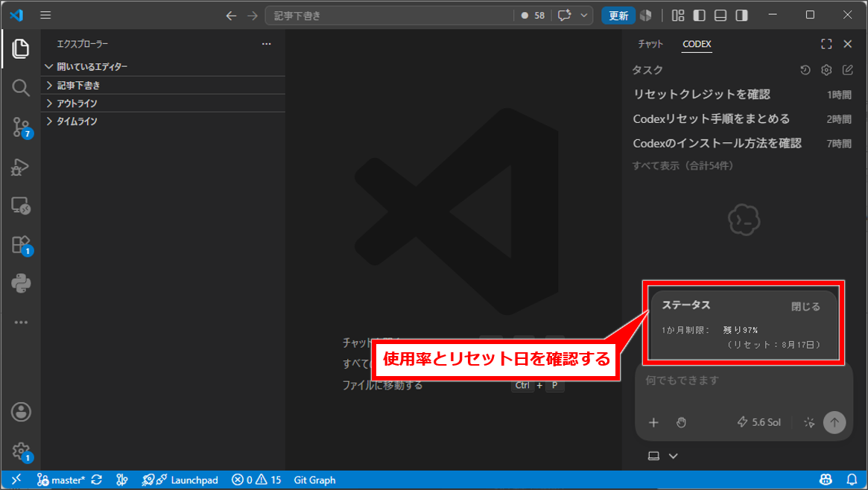Open the Explorer view in activity bar
This screenshot has width=868, height=490.
click(20, 48)
